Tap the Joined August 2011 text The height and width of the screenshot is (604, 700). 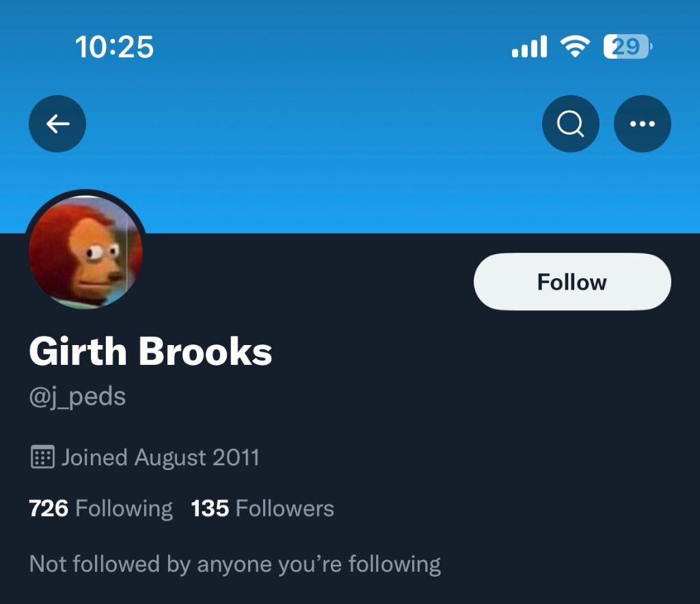pos(160,457)
